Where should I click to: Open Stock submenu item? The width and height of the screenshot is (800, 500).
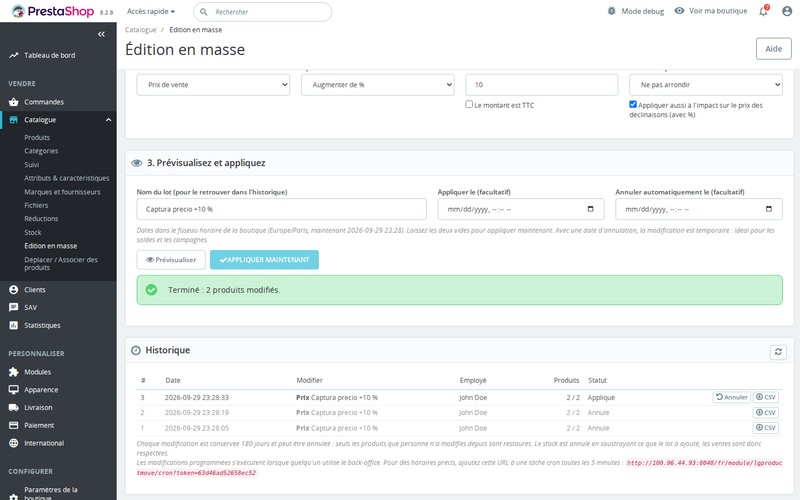33,233
